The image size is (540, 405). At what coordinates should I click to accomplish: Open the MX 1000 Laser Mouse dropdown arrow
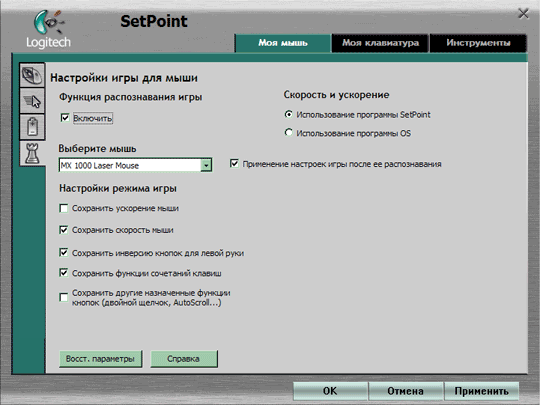pyautogui.click(x=206, y=165)
